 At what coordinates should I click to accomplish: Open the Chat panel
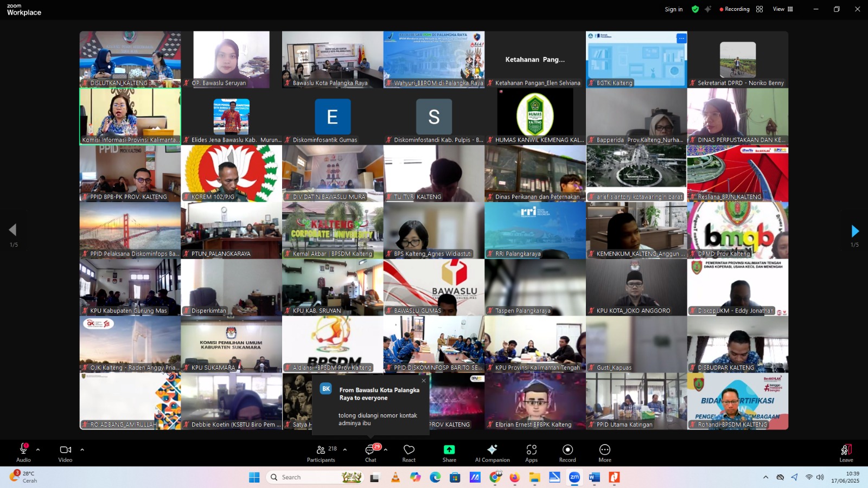click(371, 453)
